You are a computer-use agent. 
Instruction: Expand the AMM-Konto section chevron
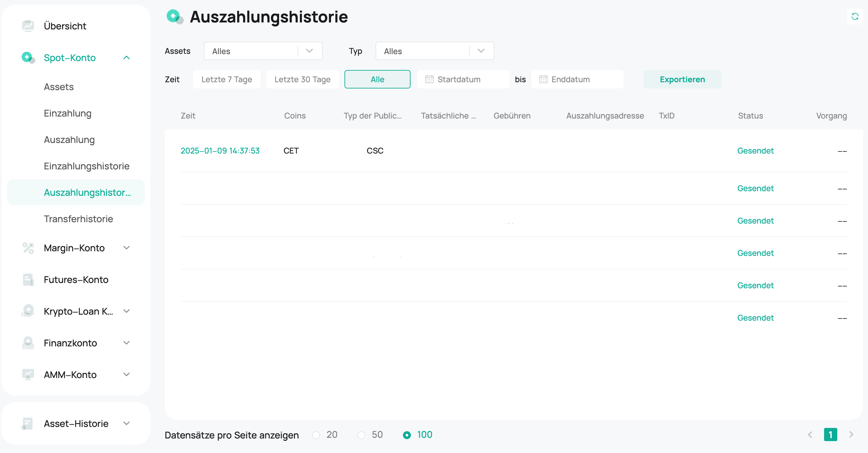coord(127,374)
